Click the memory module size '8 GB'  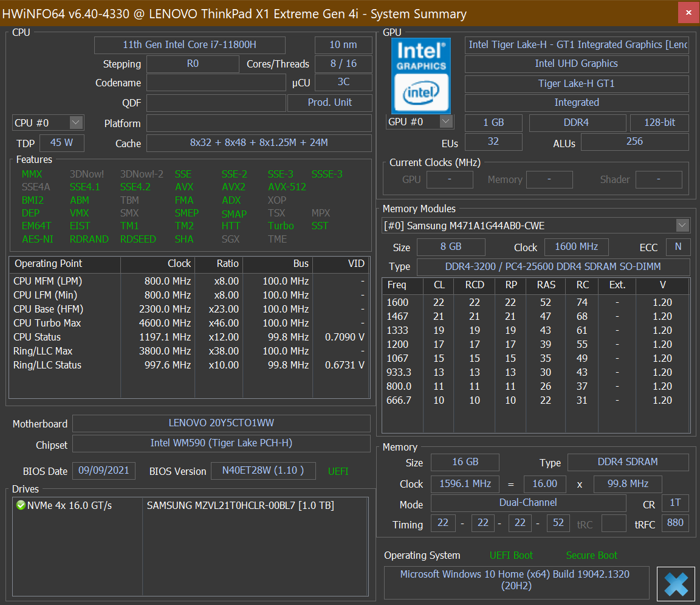pyautogui.click(x=451, y=247)
